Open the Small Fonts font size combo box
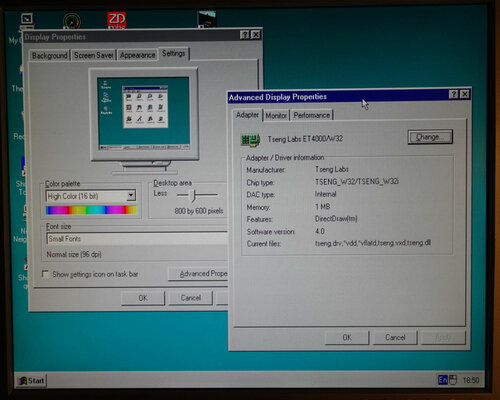 coord(137,239)
